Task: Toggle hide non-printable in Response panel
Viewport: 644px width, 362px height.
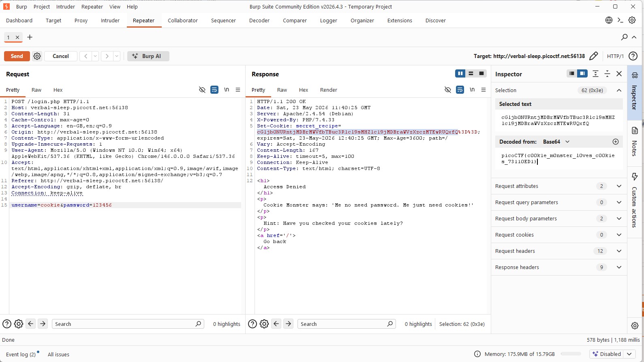Action: pos(448,90)
